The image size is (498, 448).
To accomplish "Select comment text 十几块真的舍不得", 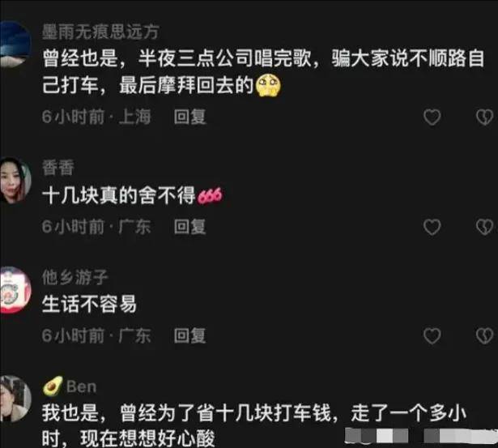I will tap(119, 195).
